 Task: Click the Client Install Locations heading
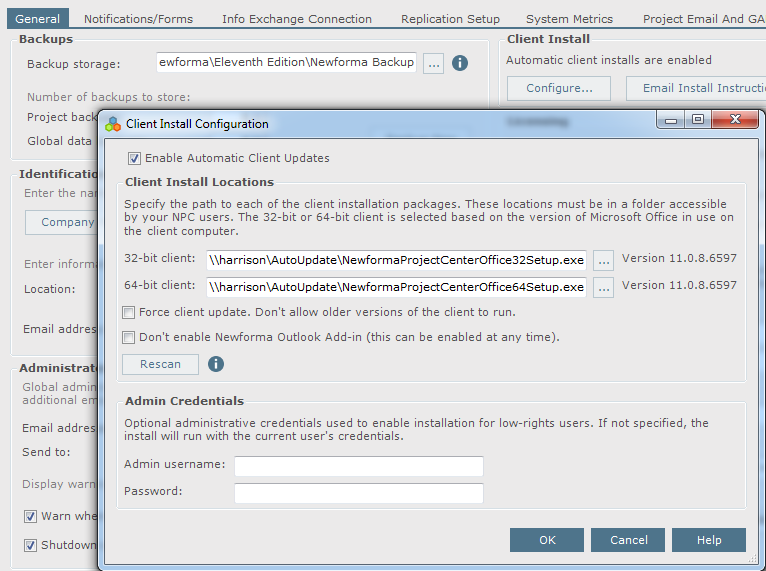pos(199,182)
